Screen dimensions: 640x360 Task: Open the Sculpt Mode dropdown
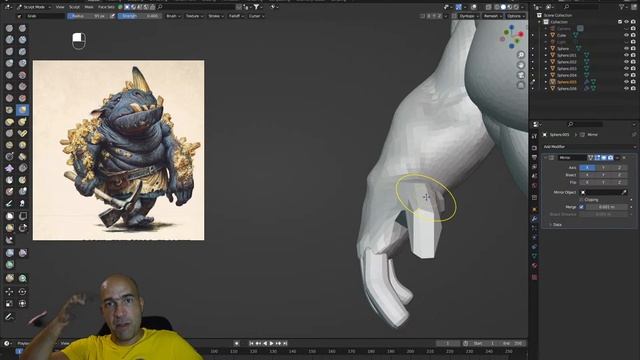tap(33, 7)
